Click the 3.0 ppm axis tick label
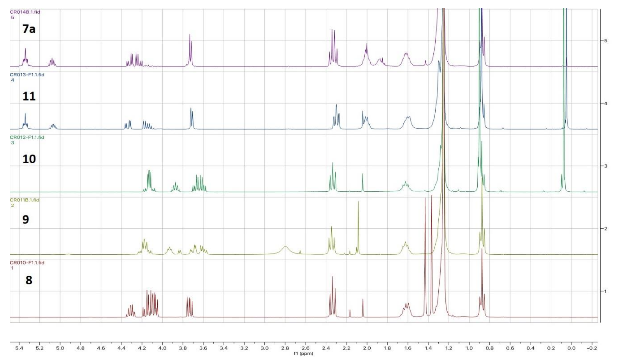Image resolution: width=617 pixels, height=364 pixels. [264, 348]
